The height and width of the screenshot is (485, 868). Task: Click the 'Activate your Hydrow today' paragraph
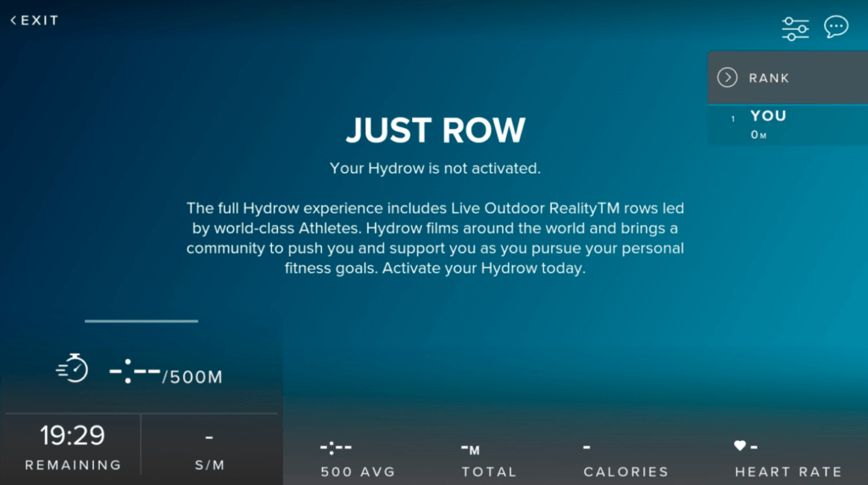[x=435, y=238]
